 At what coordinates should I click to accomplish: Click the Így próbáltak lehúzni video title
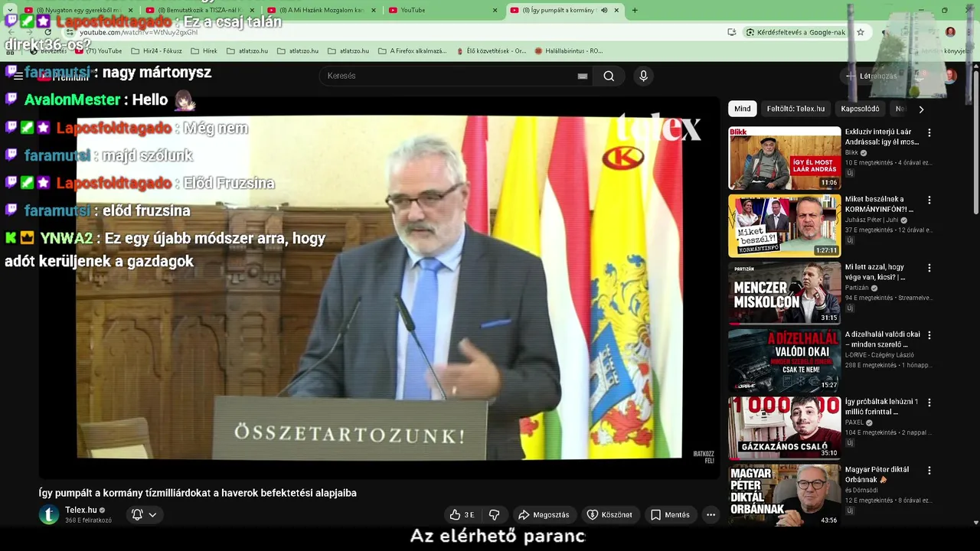[882, 406]
